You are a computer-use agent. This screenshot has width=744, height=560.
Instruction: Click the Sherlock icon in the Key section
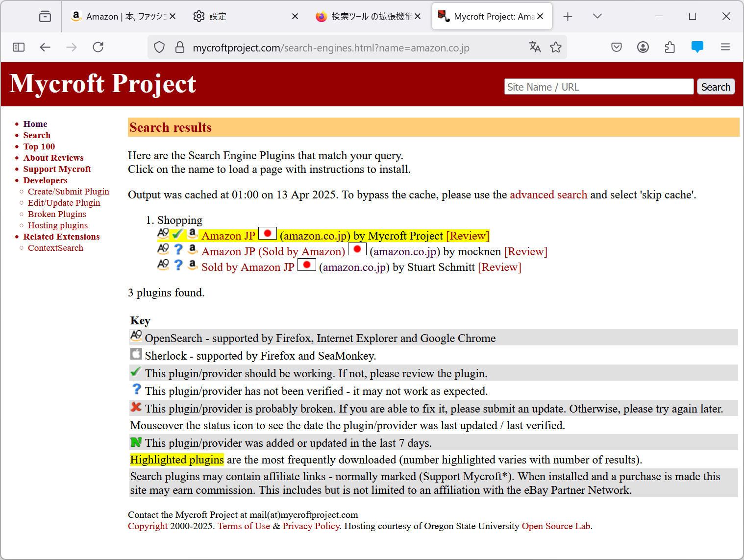[x=136, y=354]
